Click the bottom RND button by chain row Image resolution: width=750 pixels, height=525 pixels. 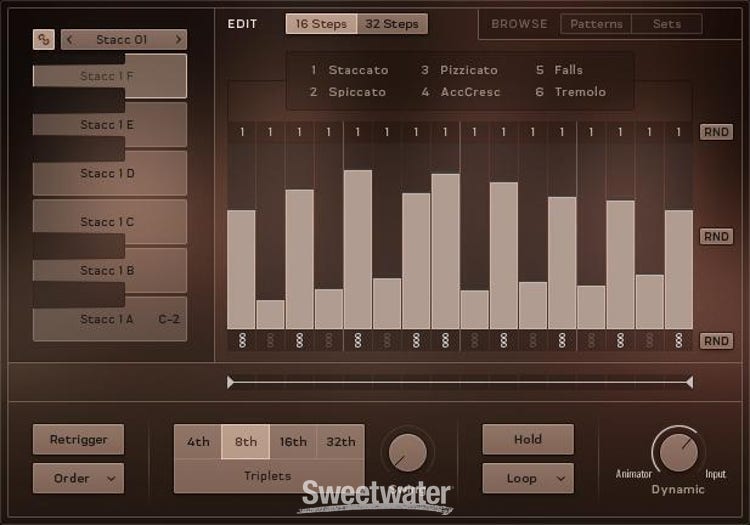click(715, 341)
